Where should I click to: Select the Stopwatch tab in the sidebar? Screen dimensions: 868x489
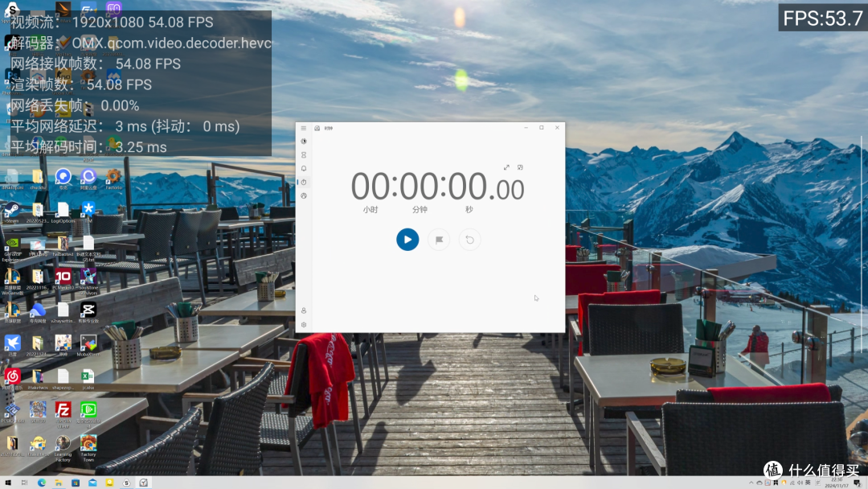tap(303, 183)
